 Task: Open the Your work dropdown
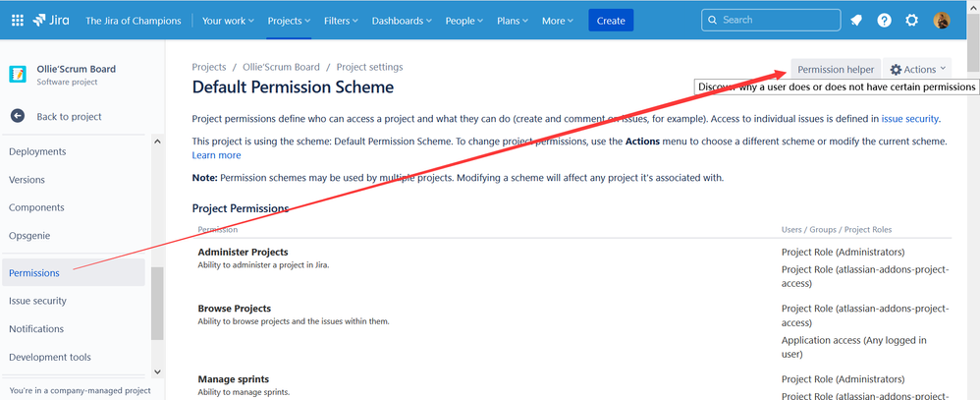(x=228, y=21)
